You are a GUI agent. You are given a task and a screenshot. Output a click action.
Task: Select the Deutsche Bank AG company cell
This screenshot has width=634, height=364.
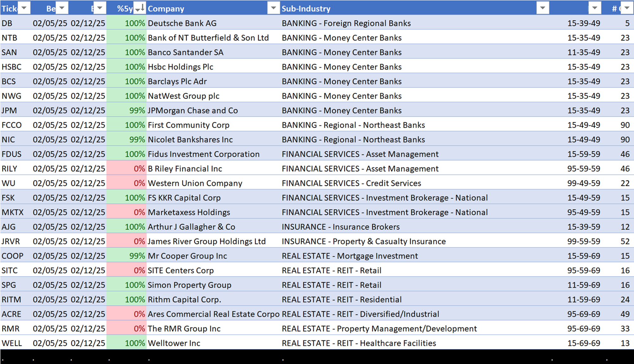182,23
